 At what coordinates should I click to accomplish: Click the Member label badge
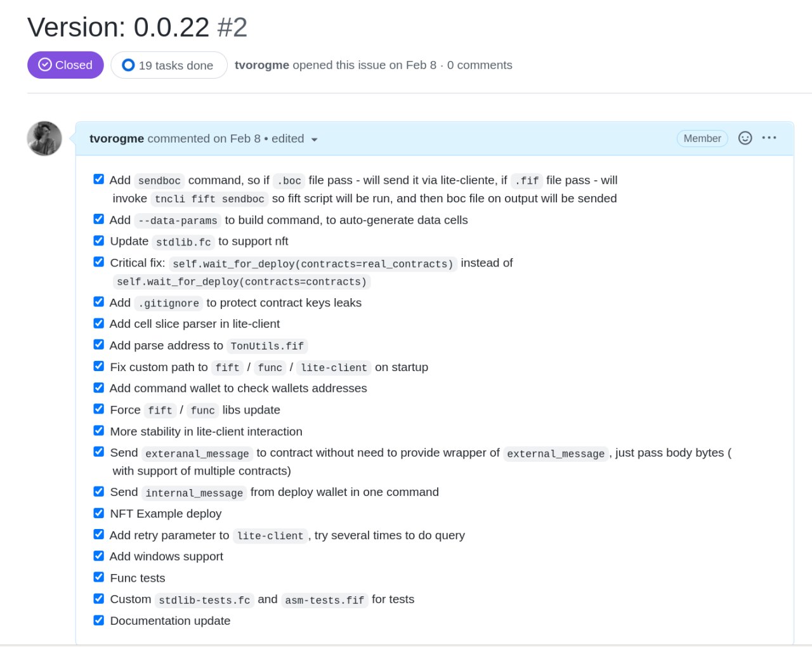tap(702, 138)
